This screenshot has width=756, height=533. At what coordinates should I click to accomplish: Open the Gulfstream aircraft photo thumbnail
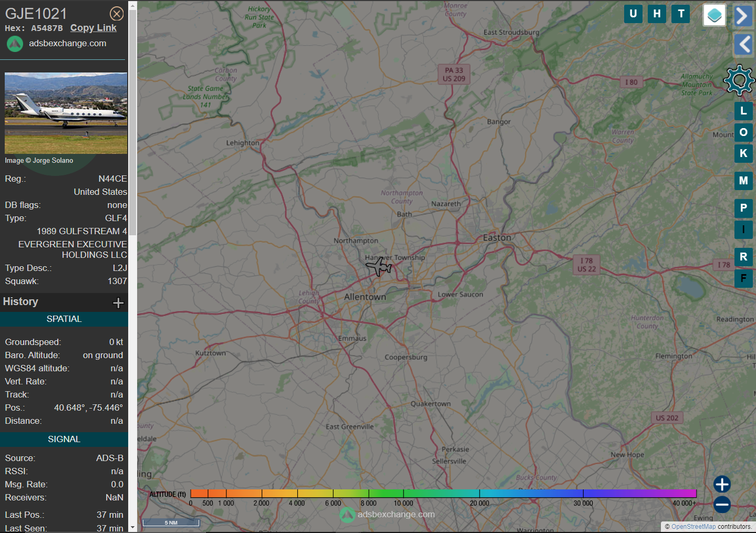66,113
